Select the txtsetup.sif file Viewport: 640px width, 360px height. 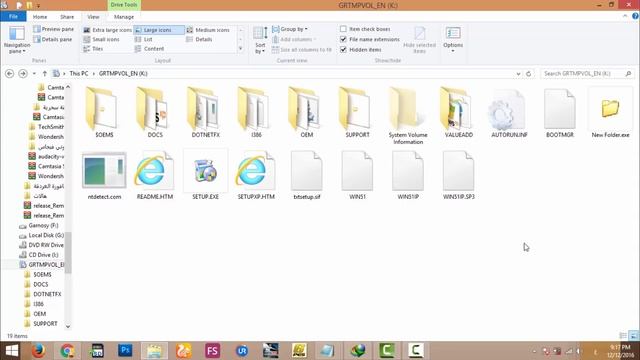click(307, 175)
